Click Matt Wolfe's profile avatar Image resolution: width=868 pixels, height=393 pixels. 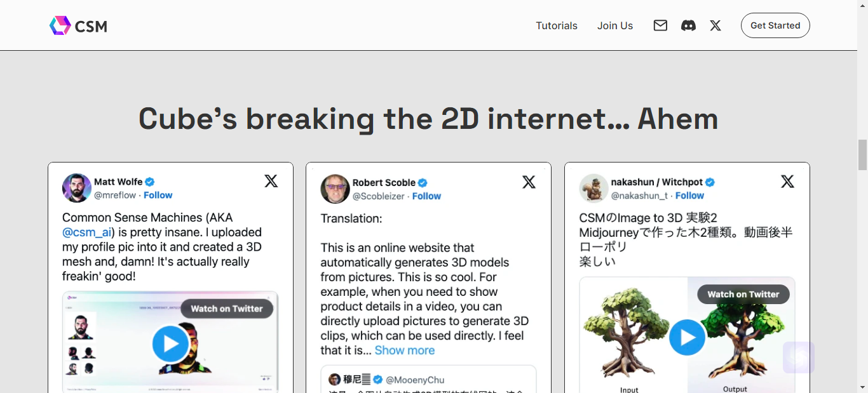click(77, 188)
